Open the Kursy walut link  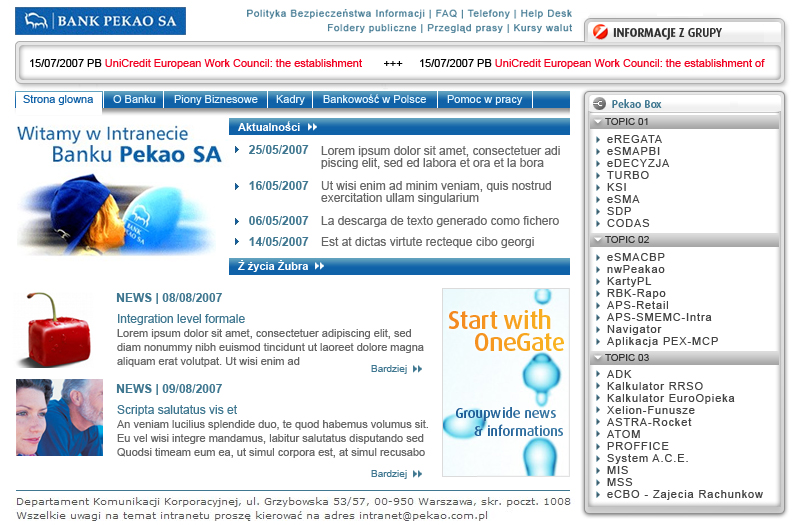pyautogui.click(x=545, y=28)
